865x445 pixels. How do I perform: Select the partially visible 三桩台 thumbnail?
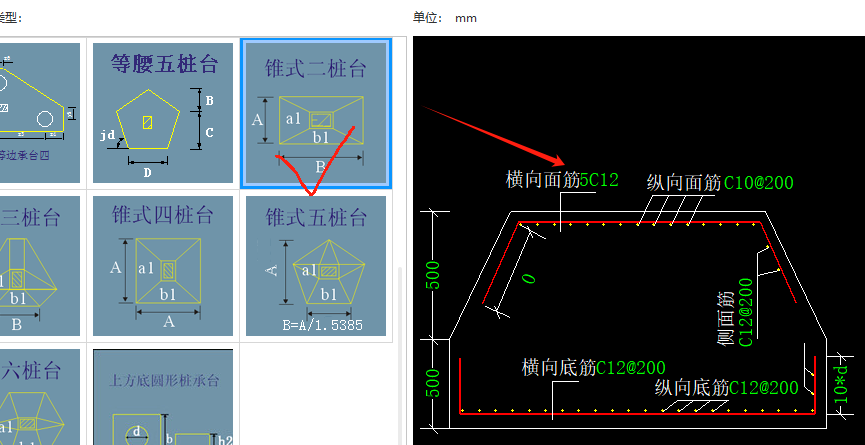(x=40, y=266)
